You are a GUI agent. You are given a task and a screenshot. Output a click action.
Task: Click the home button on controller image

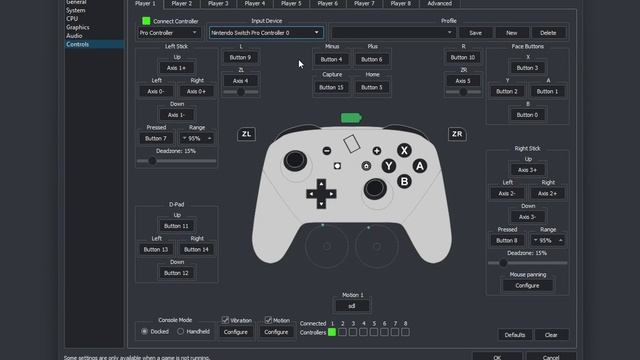366,166
